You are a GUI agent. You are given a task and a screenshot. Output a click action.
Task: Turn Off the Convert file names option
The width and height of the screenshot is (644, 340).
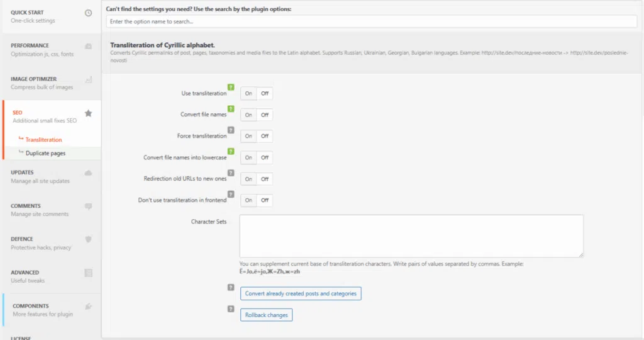click(265, 115)
